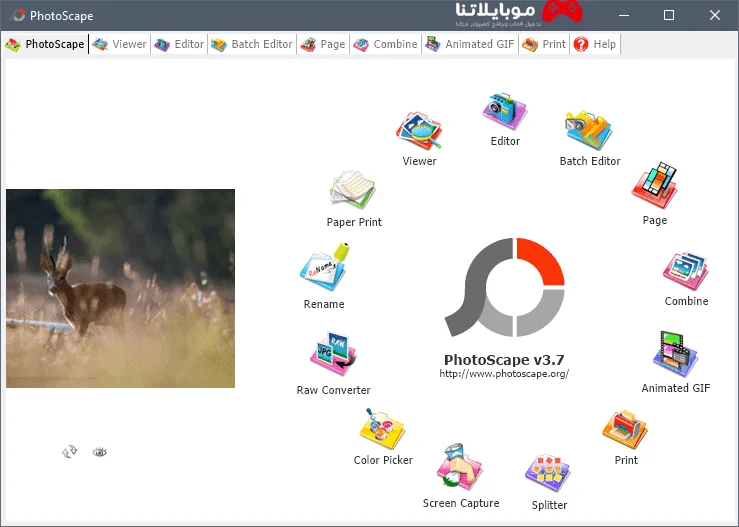Open the Print tab
Viewport: 739px width, 527px height.
point(544,44)
